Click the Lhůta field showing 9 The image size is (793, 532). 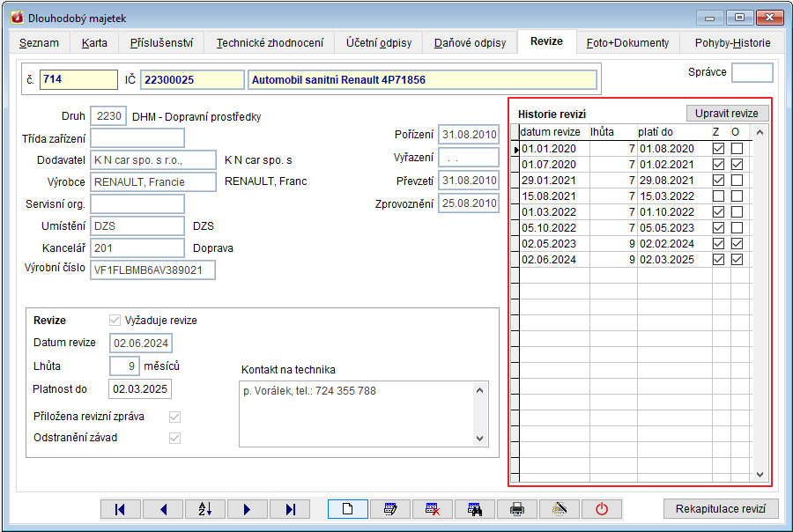coord(124,366)
